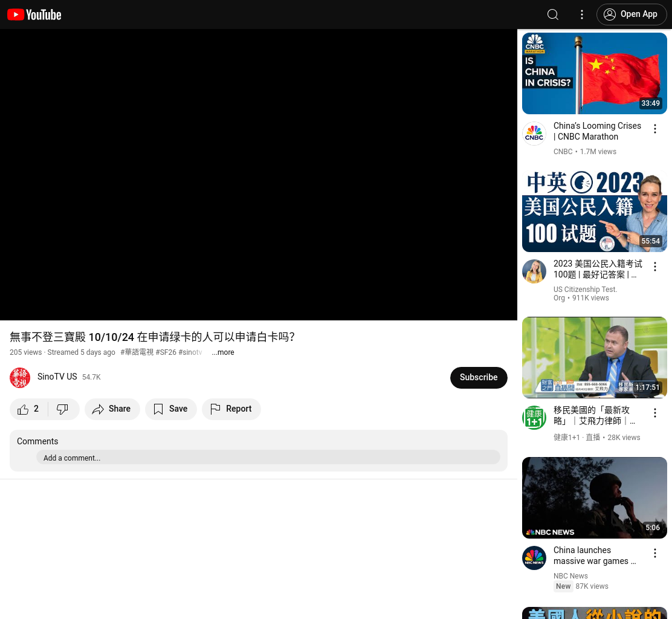Open the 移民美國的「最新攻略」 video title
The image size is (672, 619).
(594, 415)
